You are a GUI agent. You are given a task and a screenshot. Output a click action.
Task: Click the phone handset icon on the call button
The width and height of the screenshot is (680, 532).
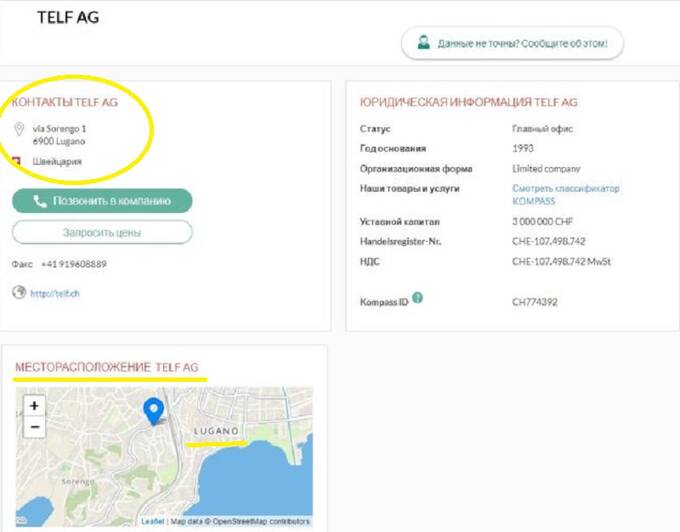pyautogui.click(x=40, y=201)
